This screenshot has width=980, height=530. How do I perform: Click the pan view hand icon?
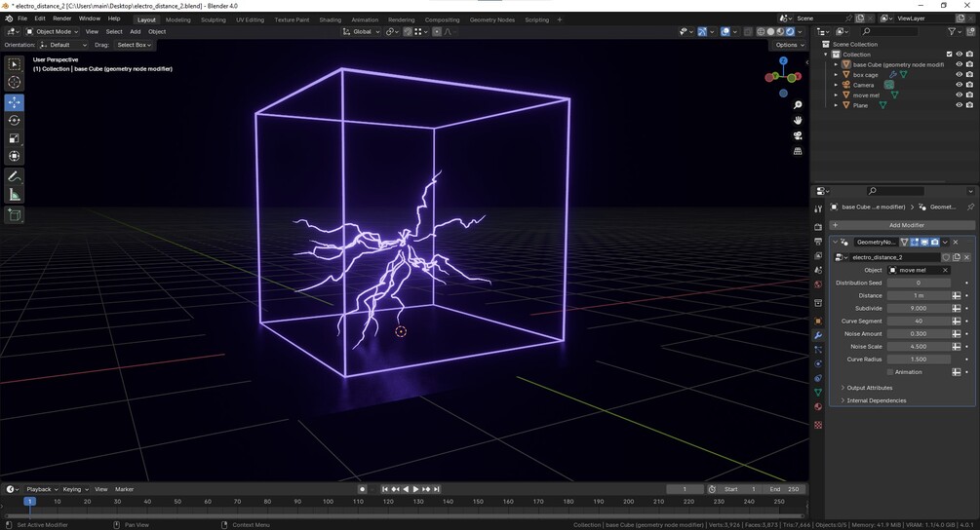pos(798,120)
